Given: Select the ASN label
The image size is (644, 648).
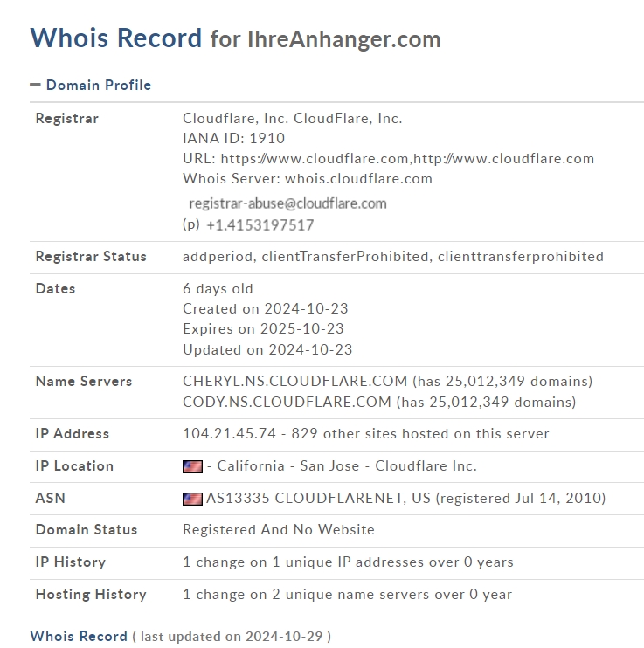Looking at the screenshot, I should tap(51, 499).
